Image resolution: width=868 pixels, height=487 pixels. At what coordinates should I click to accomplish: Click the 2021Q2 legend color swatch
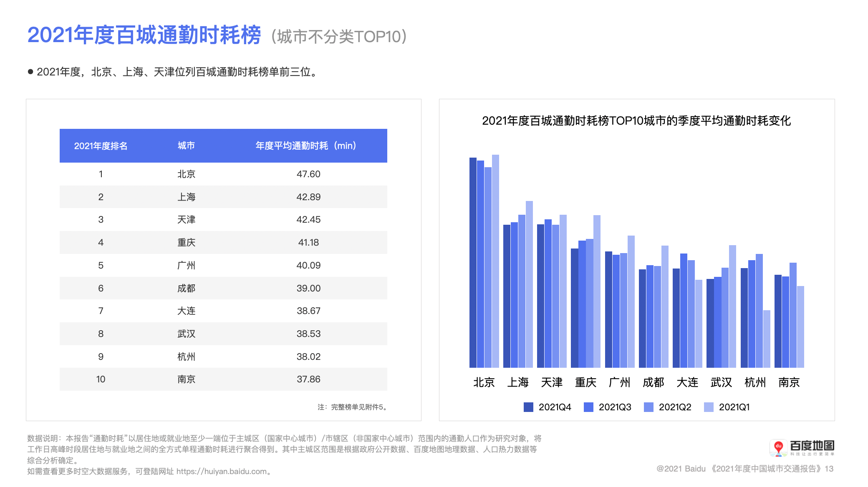[648, 407]
